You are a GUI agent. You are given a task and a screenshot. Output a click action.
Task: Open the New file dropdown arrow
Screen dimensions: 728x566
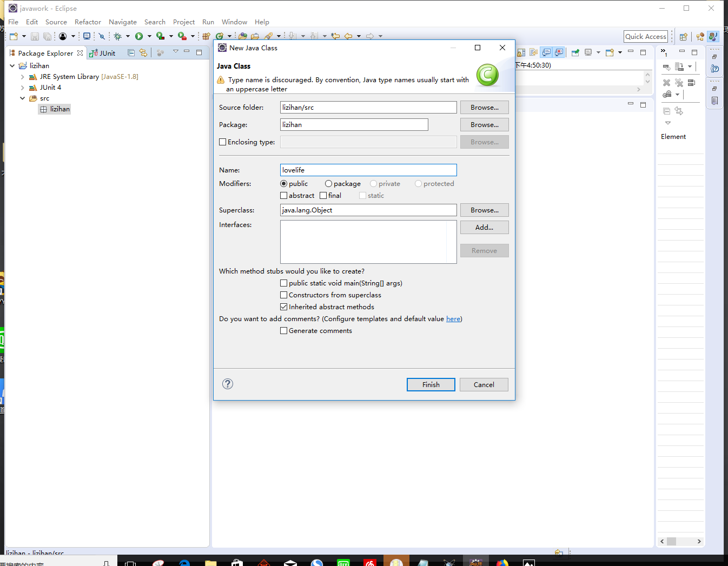point(24,36)
